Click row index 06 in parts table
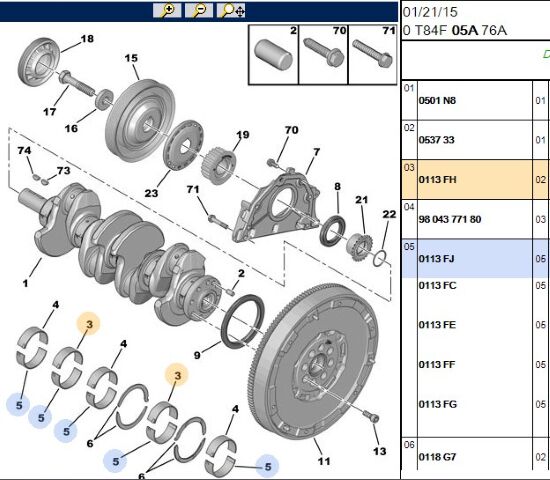This screenshot has width=550, height=480. (409, 445)
